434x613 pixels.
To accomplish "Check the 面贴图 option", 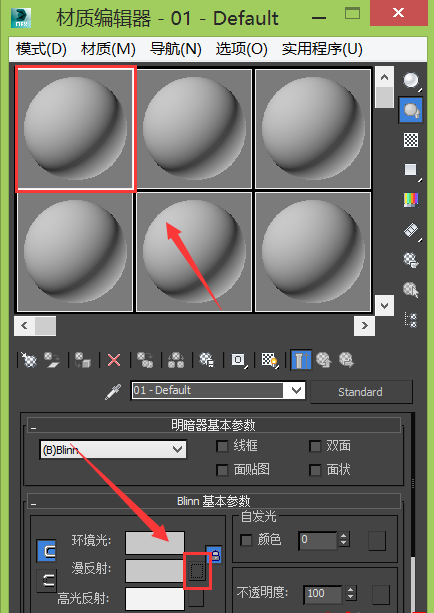I will click(222, 470).
